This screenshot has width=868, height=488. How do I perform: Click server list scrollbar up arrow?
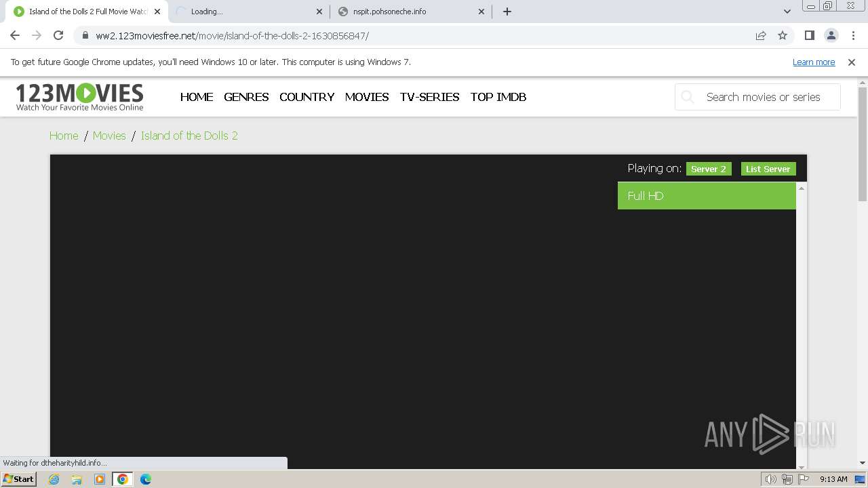(802, 188)
